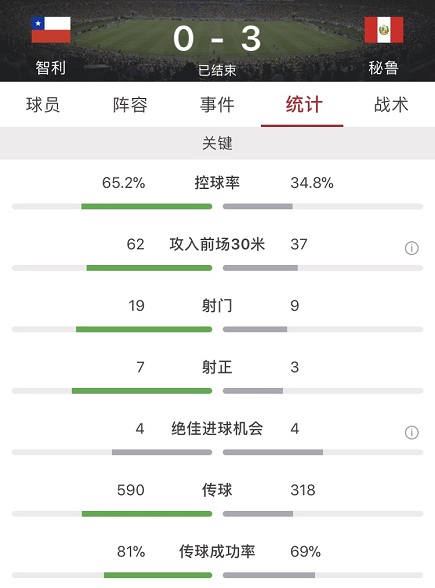Tap the 智利 team name
The height and width of the screenshot is (588, 435).
51,68
